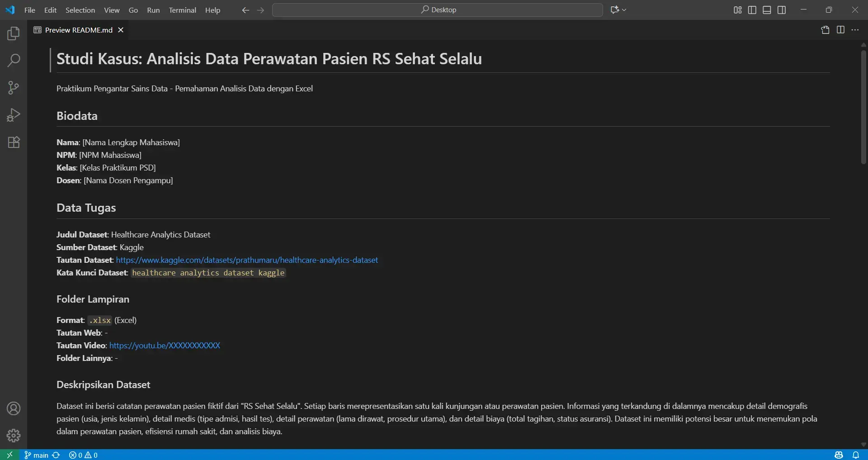Toggle the bottom panel visibility

(767, 9)
